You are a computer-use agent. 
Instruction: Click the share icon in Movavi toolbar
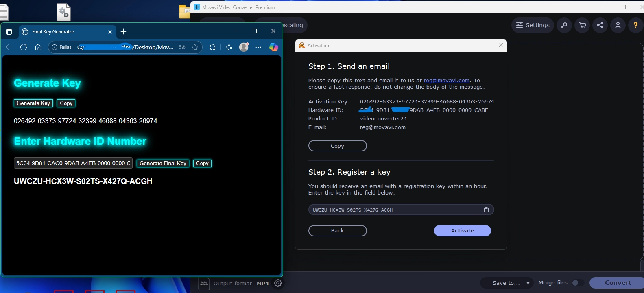tap(600, 25)
